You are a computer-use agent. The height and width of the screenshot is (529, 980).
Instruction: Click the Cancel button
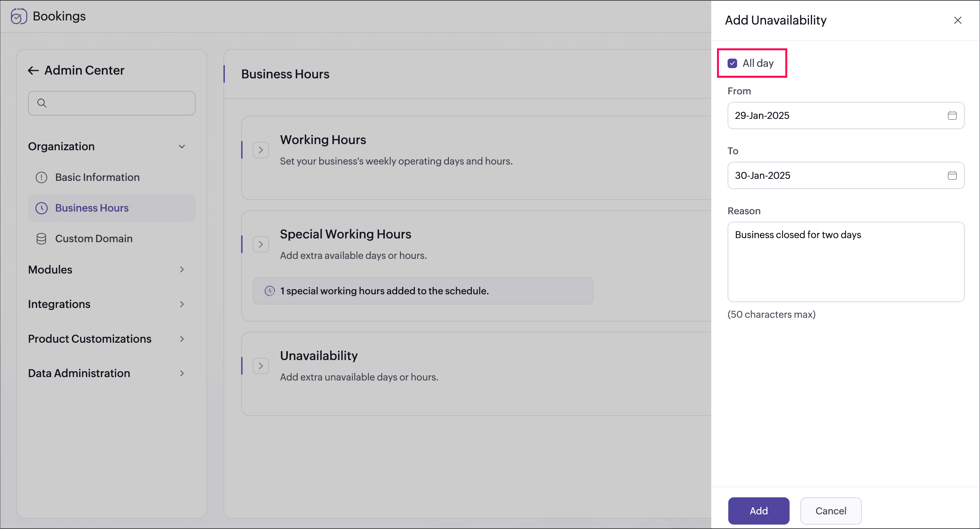831,511
